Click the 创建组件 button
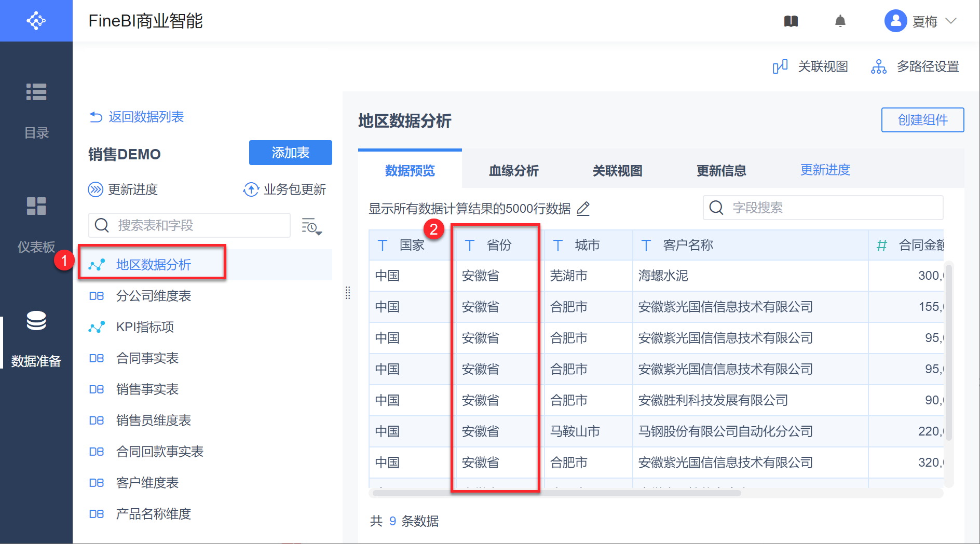This screenshot has height=544, width=980. [923, 120]
